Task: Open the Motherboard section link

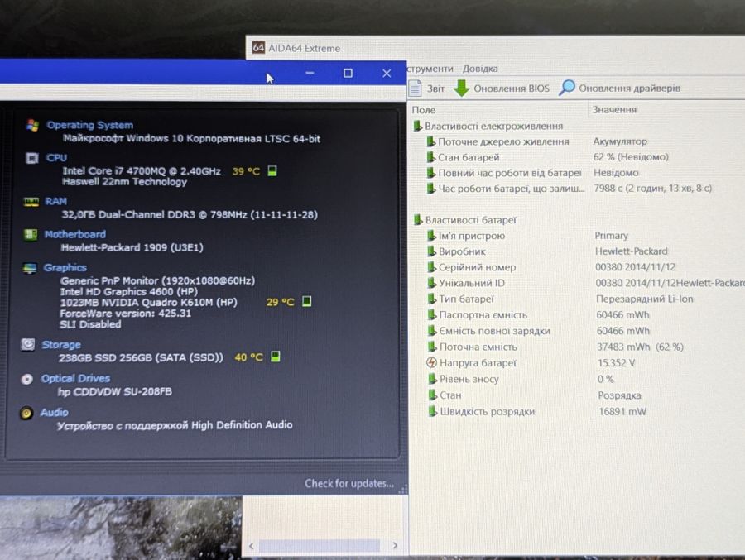Action: click(75, 234)
